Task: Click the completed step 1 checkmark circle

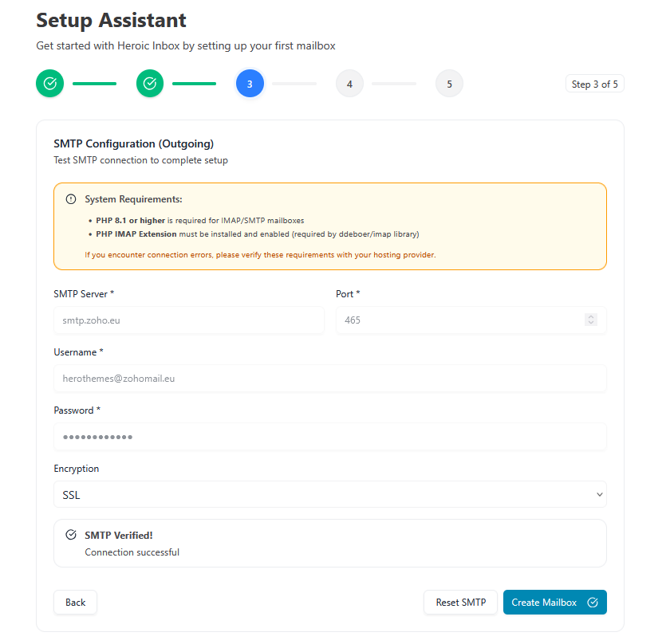Action: click(x=49, y=84)
